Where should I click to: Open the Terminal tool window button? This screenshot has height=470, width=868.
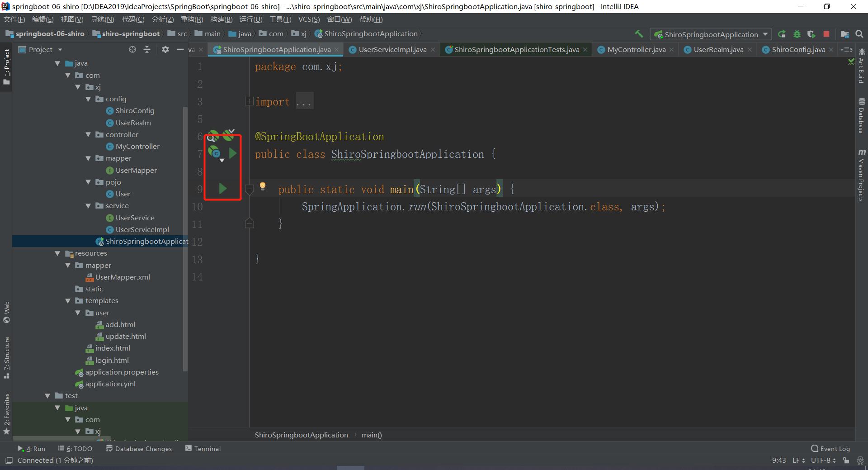pyautogui.click(x=203, y=449)
